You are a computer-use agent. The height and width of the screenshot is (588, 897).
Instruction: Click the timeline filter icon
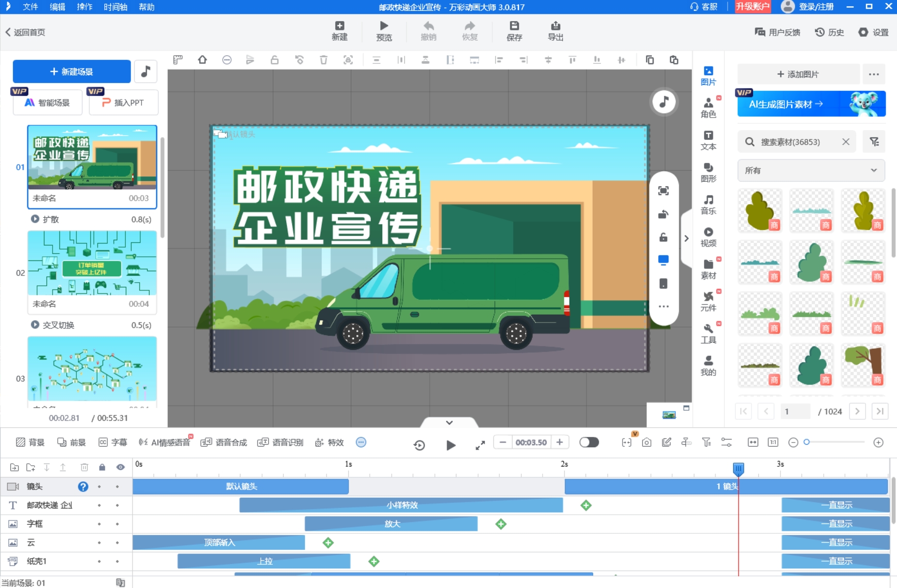coord(706,443)
